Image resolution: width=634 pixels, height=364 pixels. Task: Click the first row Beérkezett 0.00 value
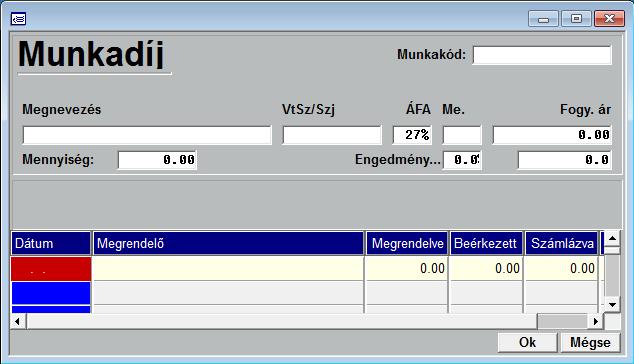(507, 269)
